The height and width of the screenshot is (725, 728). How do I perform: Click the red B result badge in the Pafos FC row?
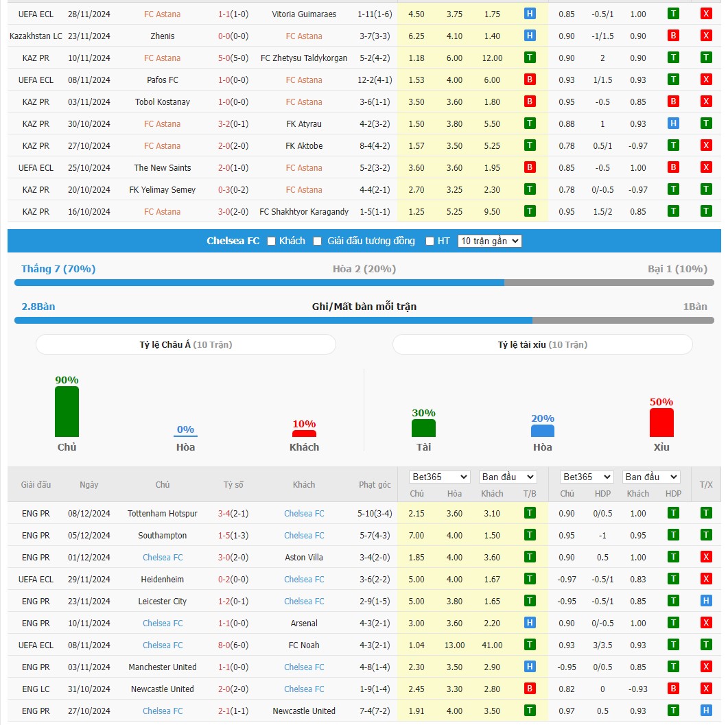[x=530, y=80]
